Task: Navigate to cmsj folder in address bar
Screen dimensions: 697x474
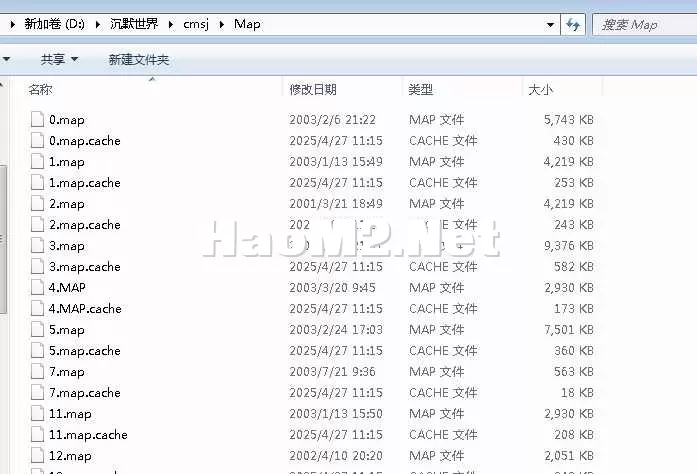Action: pos(196,24)
